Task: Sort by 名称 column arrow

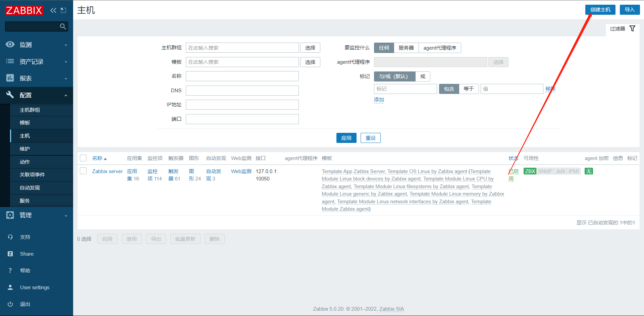Action: 105,159
